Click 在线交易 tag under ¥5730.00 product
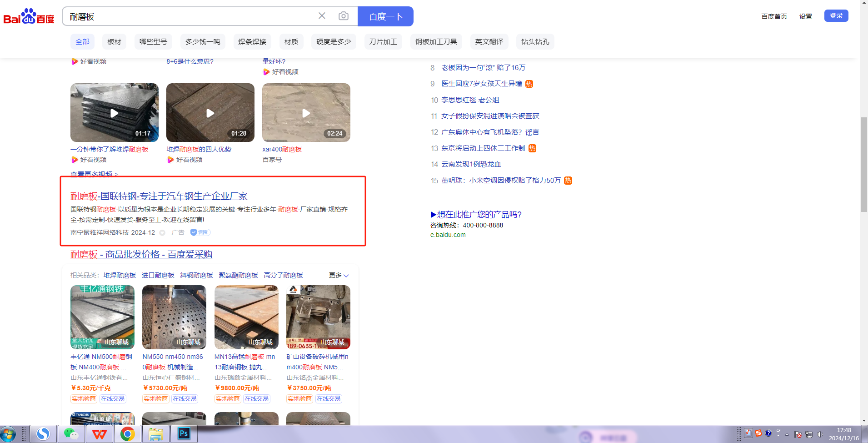The image size is (868, 443). pos(185,398)
